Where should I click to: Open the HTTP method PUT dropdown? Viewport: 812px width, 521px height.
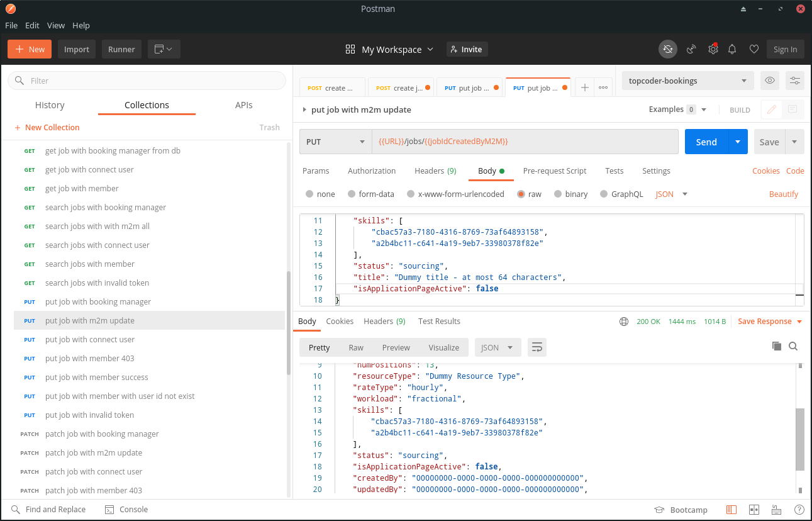point(335,142)
